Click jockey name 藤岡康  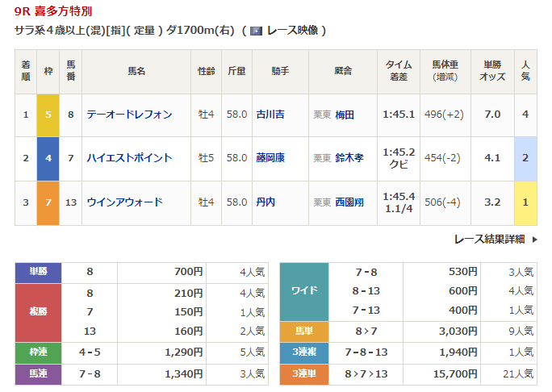pos(270,158)
